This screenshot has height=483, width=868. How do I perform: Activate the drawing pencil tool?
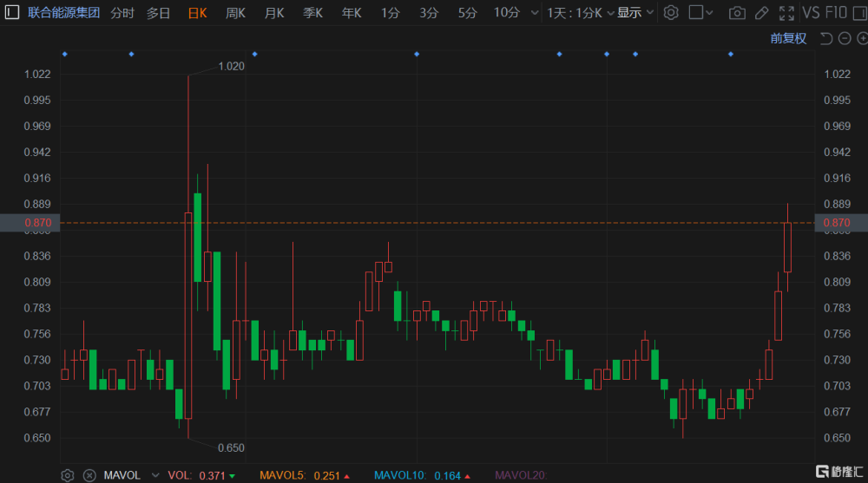coord(762,13)
